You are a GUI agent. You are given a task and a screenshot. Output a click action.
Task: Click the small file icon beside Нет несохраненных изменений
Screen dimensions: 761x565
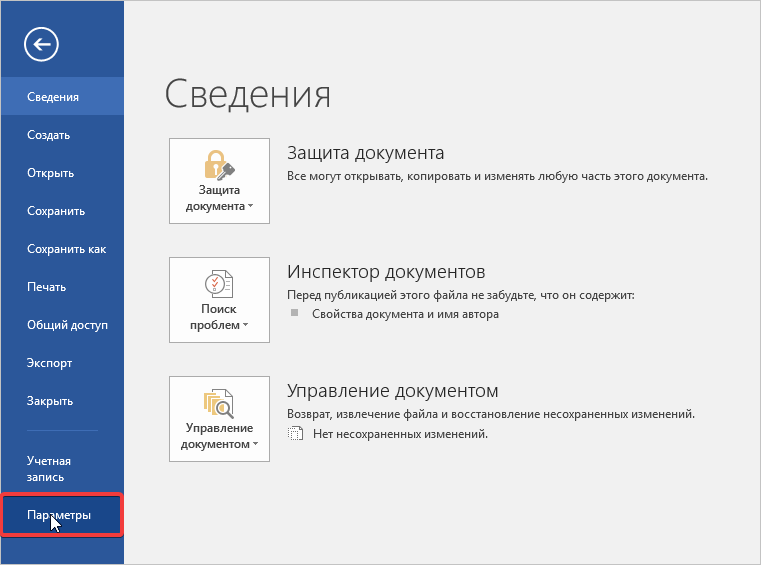pyautogui.click(x=294, y=434)
